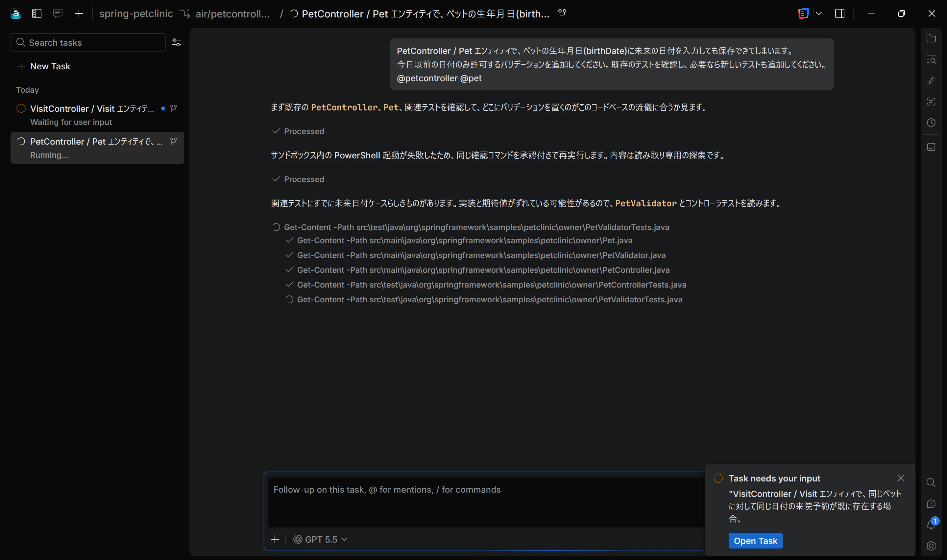Open the settings hexagon icon at bottom right
The width and height of the screenshot is (947, 560).
click(931, 546)
